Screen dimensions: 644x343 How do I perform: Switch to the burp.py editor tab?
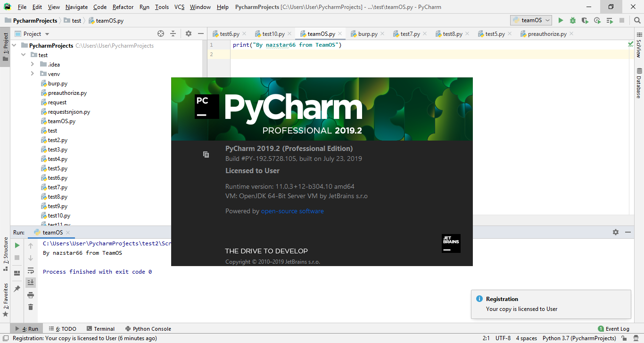(368, 34)
